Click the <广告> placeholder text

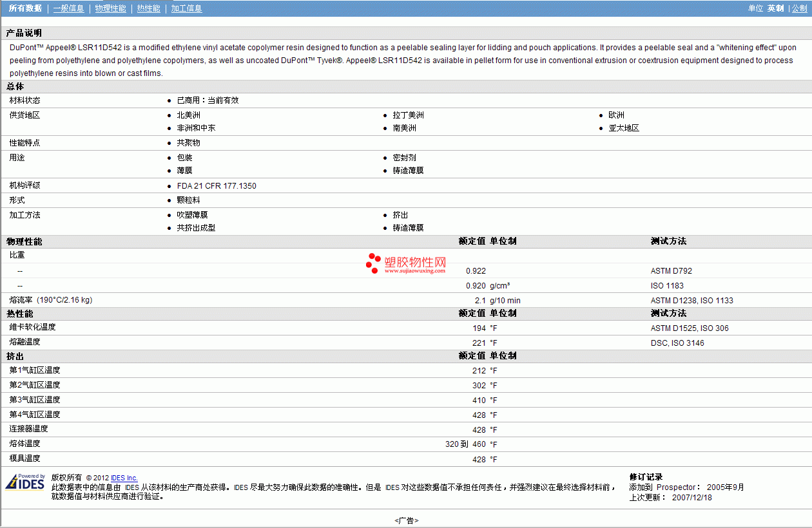(406, 520)
